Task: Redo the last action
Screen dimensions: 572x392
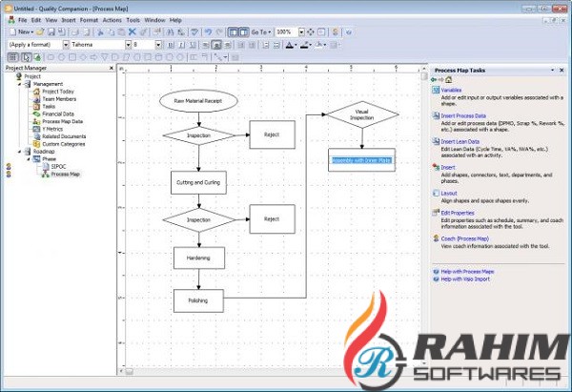Action: pos(219,32)
